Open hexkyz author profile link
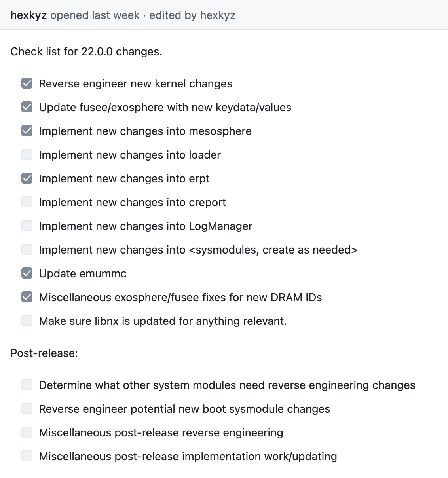Image resolution: width=448 pixels, height=478 pixels. pos(28,15)
